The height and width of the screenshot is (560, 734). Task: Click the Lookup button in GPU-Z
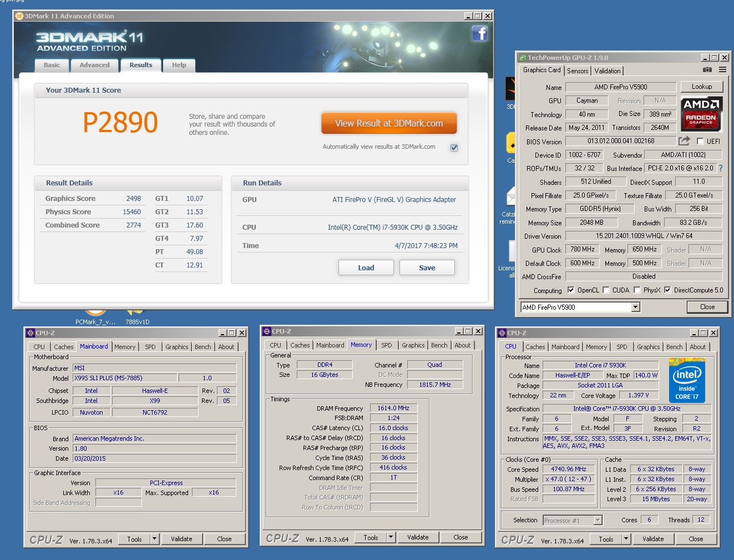coord(702,87)
